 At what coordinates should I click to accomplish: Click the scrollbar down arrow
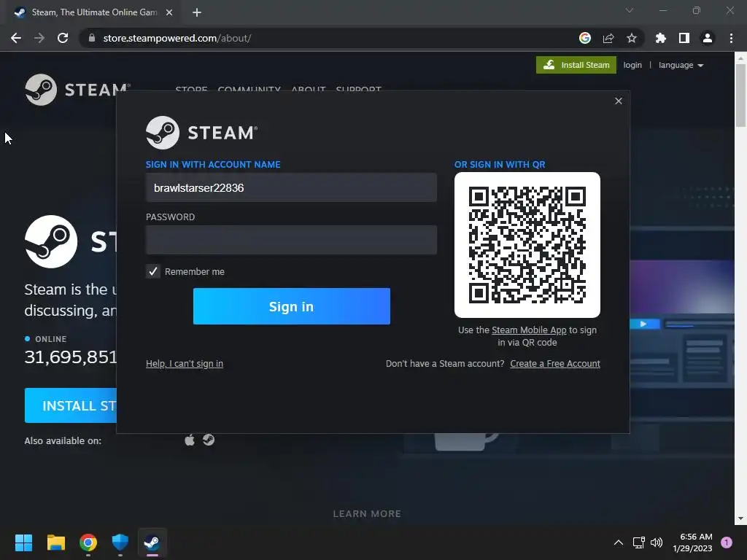[740, 518]
